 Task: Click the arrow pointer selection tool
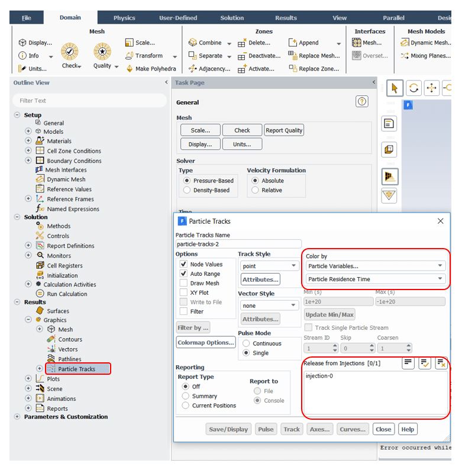point(395,88)
